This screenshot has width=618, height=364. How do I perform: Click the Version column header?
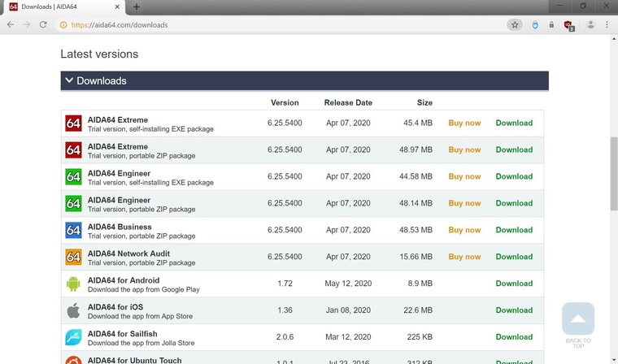[285, 102]
